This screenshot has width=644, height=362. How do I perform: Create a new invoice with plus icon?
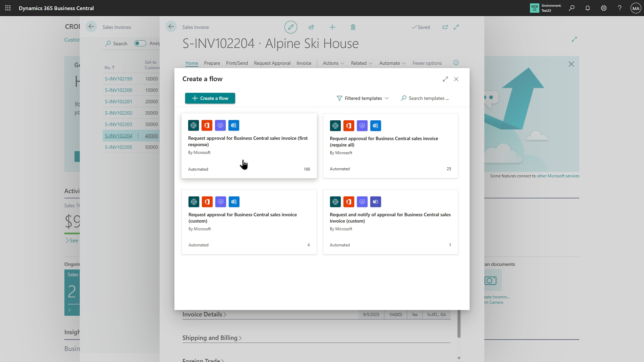[332, 27]
